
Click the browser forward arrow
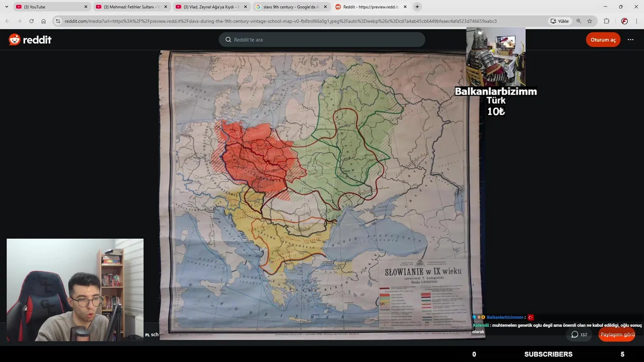tap(19, 21)
